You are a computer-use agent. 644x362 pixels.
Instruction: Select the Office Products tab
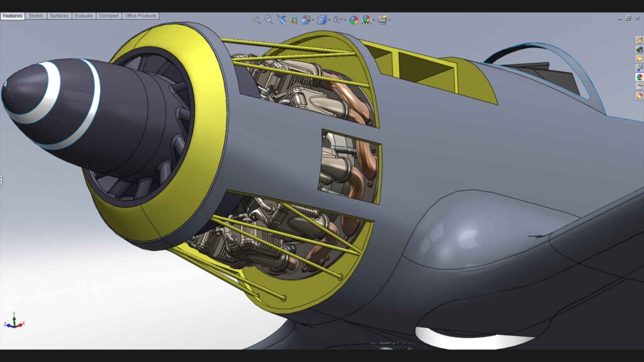click(x=140, y=16)
